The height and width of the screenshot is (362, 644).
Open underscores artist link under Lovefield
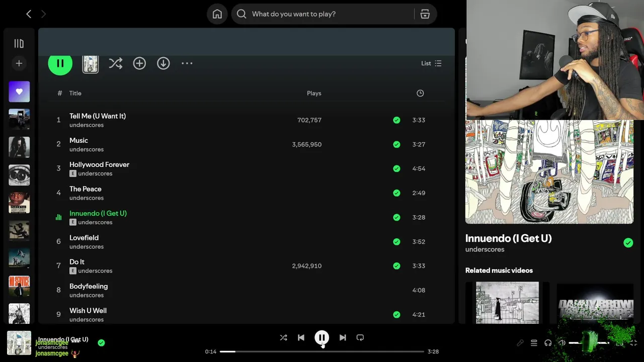click(x=87, y=246)
